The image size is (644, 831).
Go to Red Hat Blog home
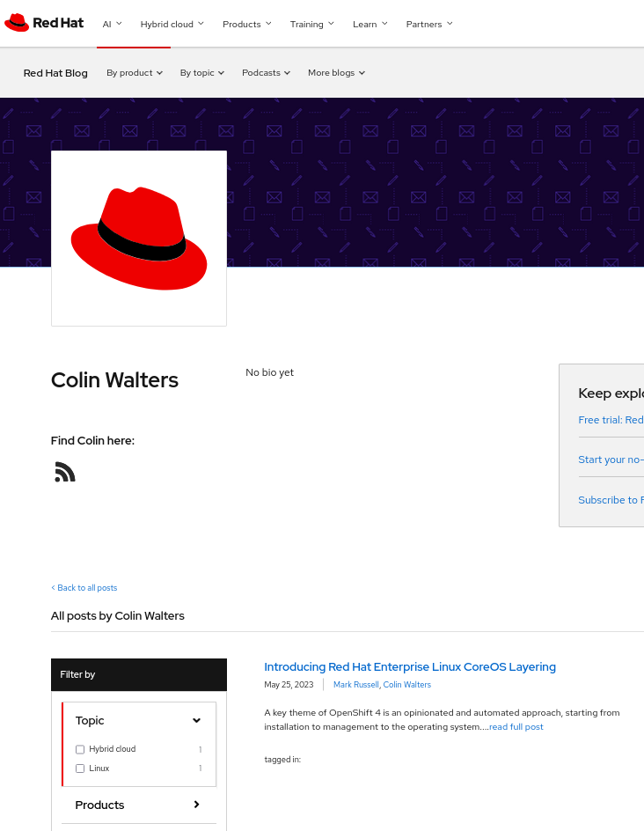coord(55,73)
